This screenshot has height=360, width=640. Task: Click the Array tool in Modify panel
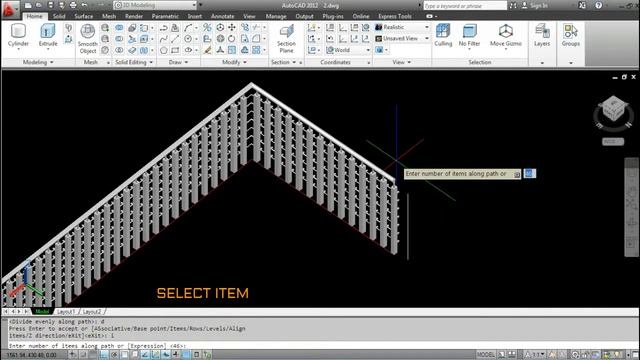[x=256, y=50]
